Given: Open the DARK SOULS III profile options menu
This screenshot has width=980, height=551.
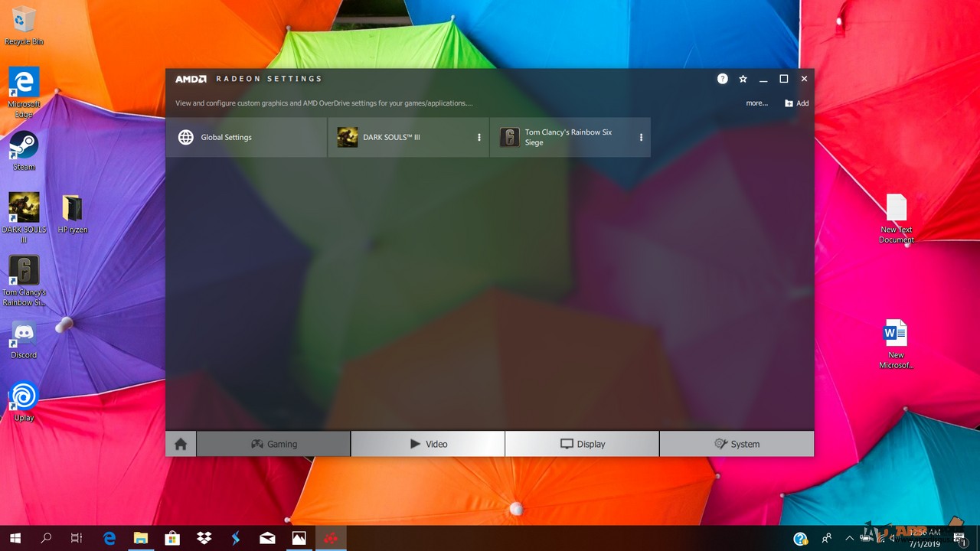Looking at the screenshot, I should pyautogui.click(x=479, y=138).
